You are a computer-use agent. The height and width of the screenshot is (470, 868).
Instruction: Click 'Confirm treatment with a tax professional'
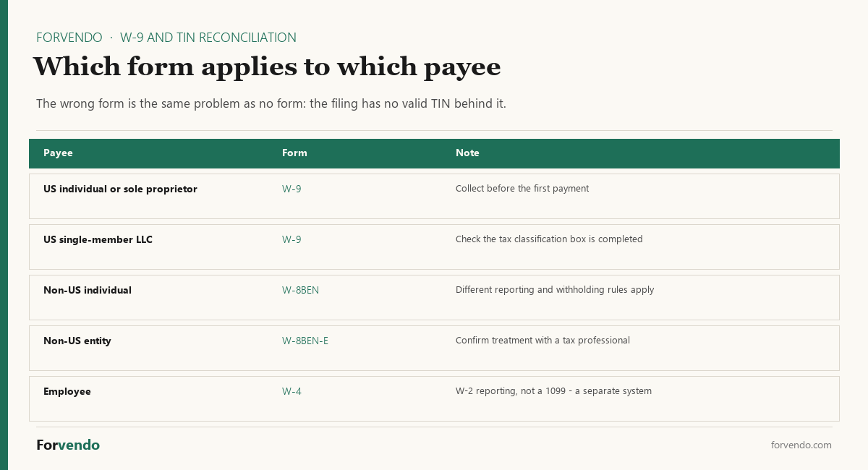pos(542,341)
